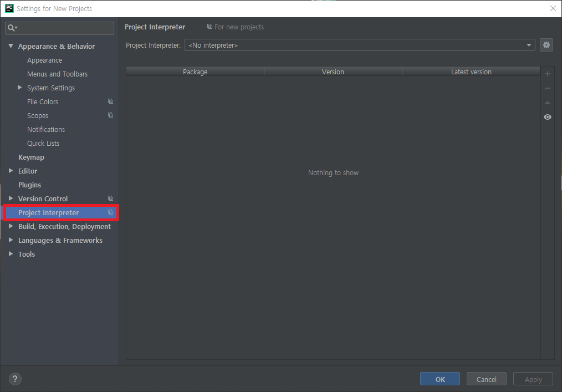The image size is (562, 392).
Task: Expand Build, Execution, Deployment section
Action: click(x=11, y=226)
